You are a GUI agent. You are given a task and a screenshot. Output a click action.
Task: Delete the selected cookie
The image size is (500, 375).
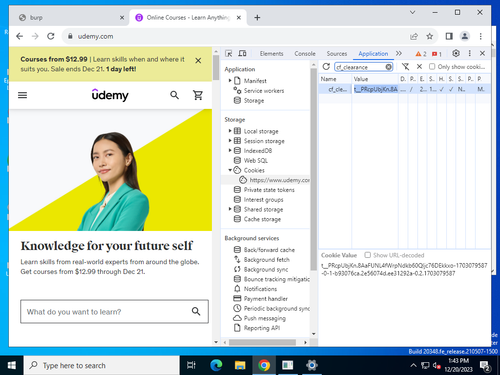(419, 67)
